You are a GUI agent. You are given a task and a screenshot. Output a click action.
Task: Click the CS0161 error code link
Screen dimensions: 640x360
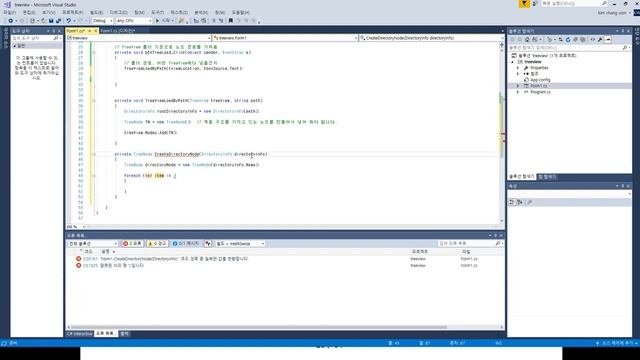tap(90, 259)
